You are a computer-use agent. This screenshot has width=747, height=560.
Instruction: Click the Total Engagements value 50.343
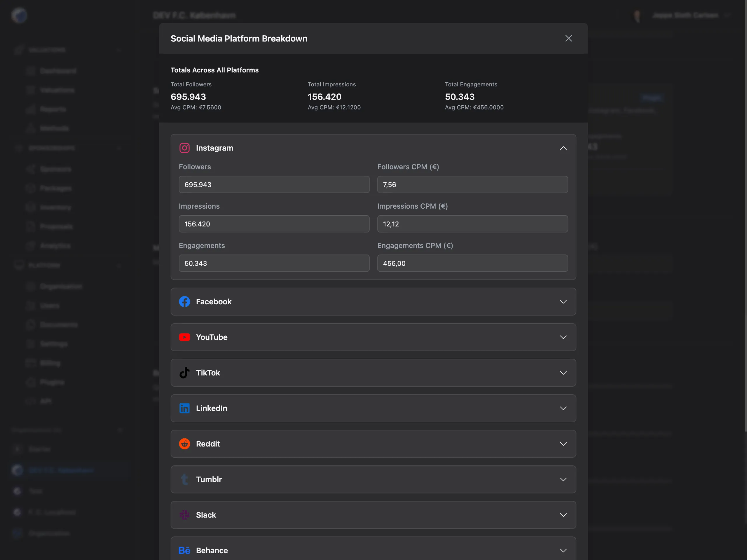point(460,97)
